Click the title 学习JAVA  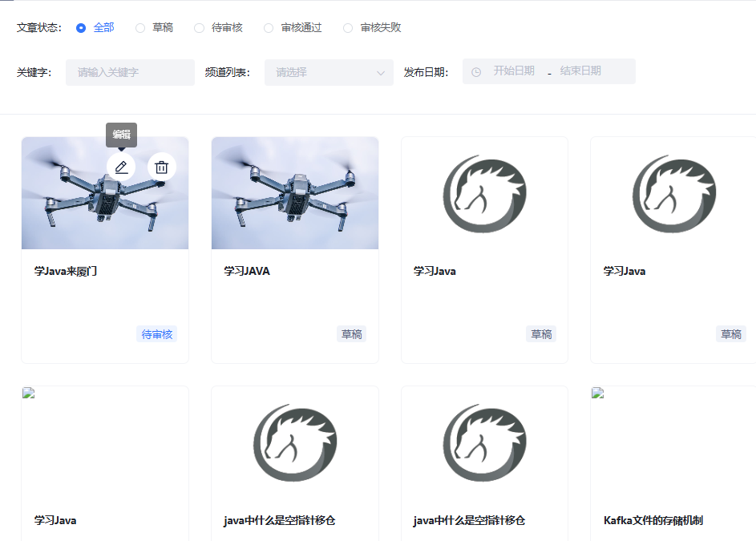[x=247, y=272]
